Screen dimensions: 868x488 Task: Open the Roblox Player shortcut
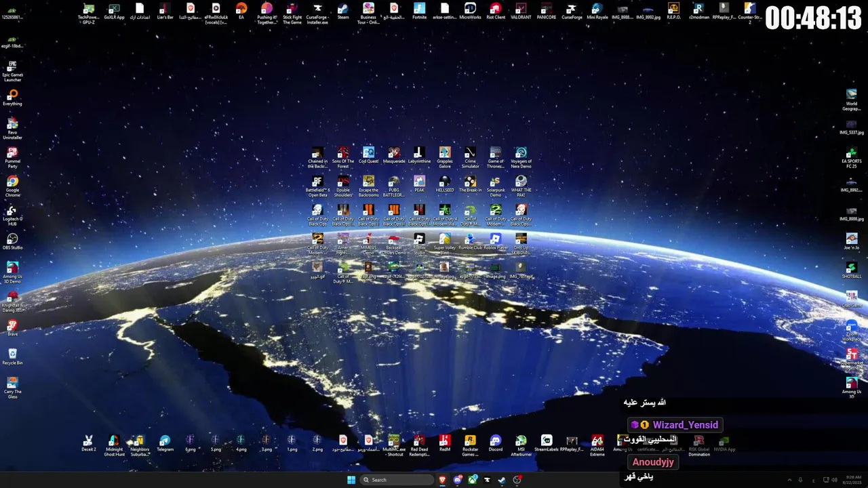click(x=496, y=241)
